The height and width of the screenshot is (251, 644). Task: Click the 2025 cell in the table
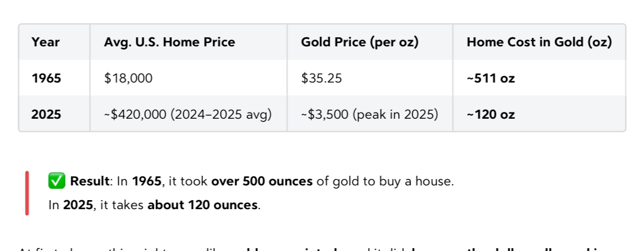(x=46, y=114)
